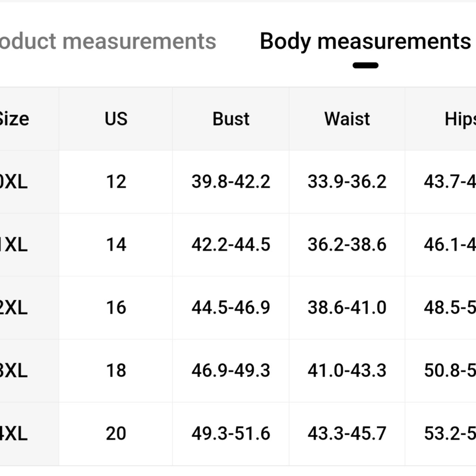Select the Body measurements tab
The width and height of the screenshot is (476, 476).
pos(365,41)
